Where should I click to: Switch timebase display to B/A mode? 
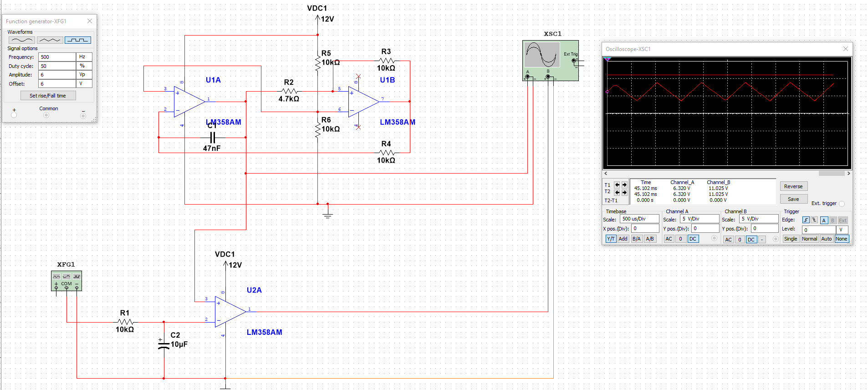pyautogui.click(x=636, y=239)
